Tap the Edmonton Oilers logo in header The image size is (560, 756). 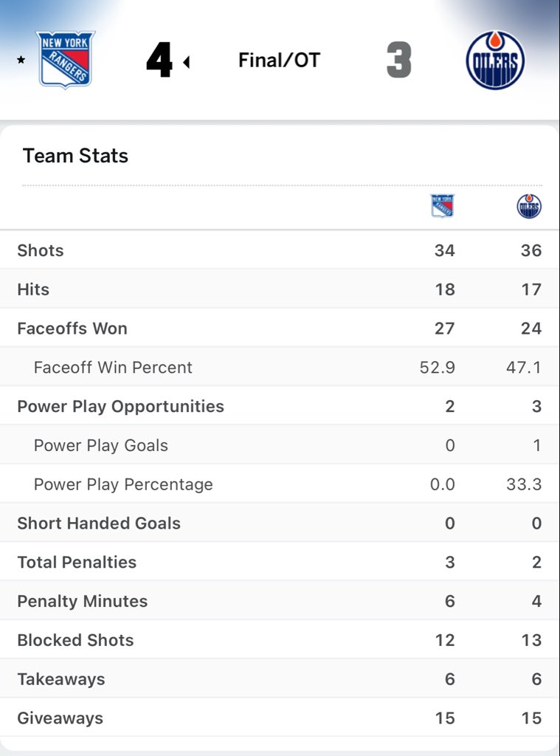point(495,60)
